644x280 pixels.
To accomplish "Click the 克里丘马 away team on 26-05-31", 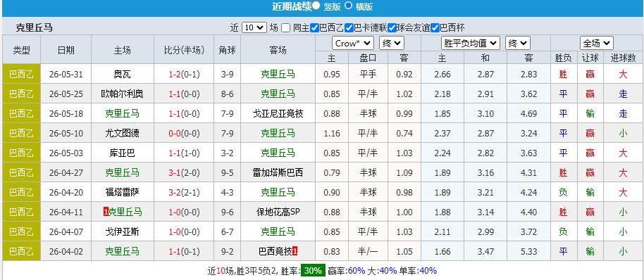I will pyautogui.click(x=278, y=74).
